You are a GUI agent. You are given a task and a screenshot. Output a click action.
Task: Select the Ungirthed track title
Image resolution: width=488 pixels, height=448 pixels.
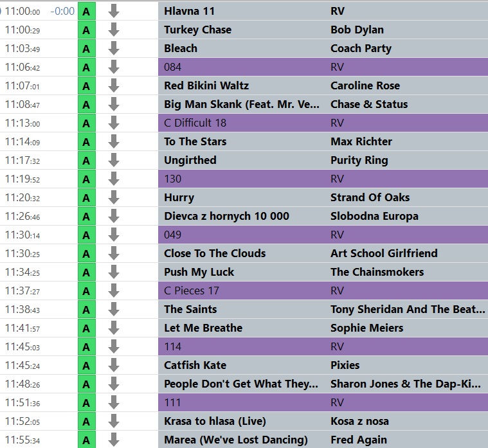click(x=190, y=161)
